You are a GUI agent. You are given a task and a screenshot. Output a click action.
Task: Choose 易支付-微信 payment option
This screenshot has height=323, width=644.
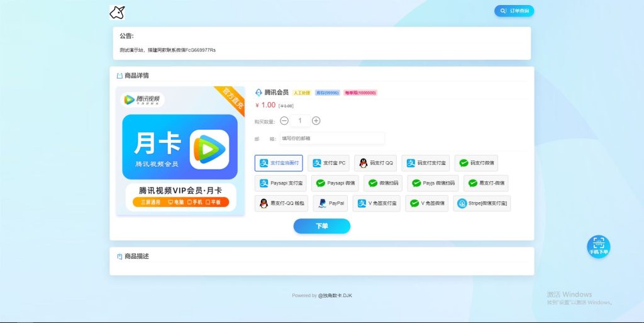click(x=486, y=183)
